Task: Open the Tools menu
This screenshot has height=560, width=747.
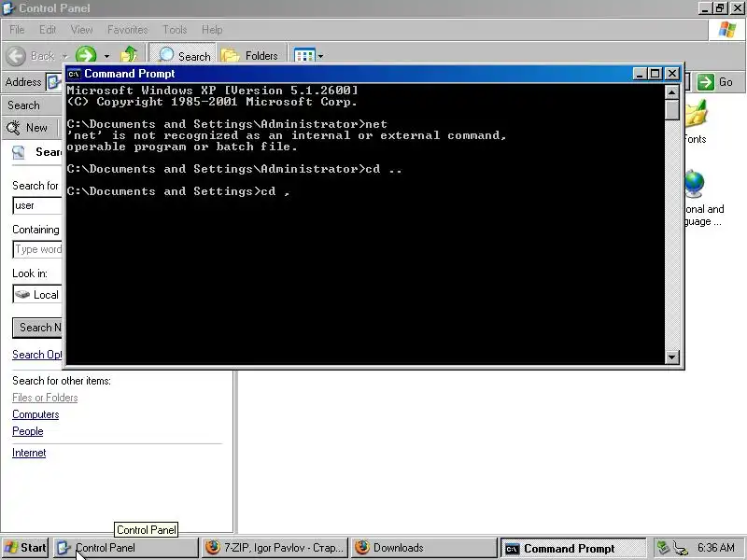Action: tap(175, 30)
